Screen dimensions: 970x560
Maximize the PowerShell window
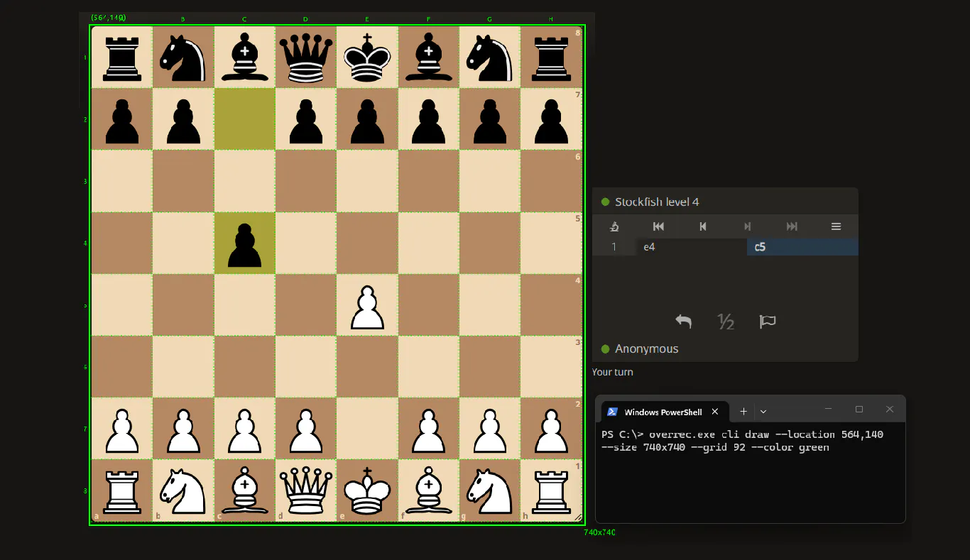(859, 410)
